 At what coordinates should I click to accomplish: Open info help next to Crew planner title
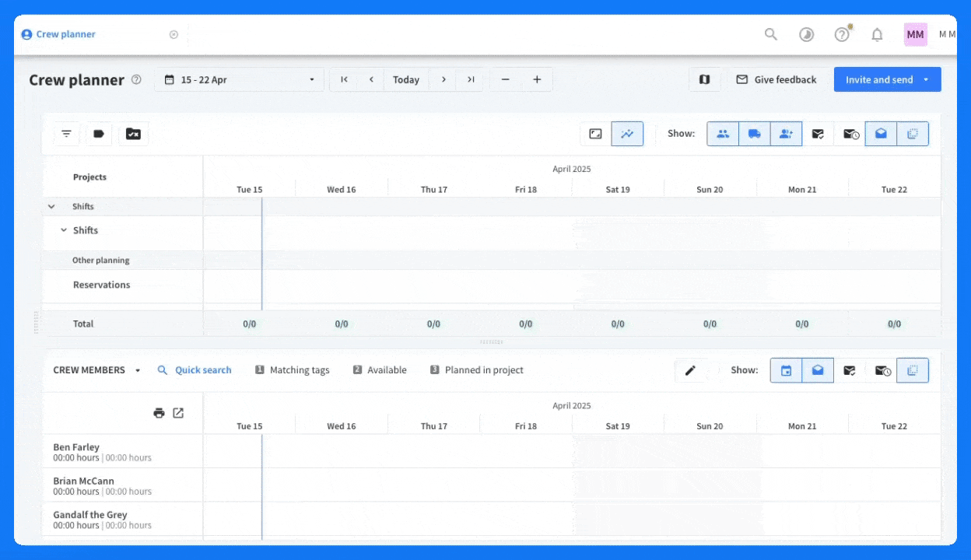click(x=136, y=79)
